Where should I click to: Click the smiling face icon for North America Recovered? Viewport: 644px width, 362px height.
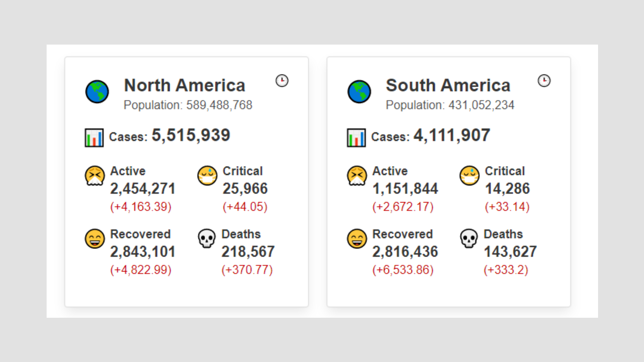(95, 239)
